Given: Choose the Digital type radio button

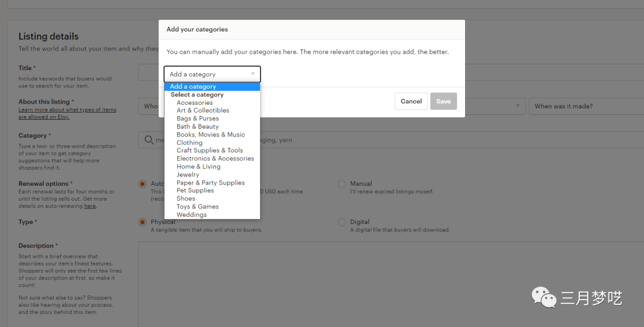Looking at the screenshot, I should coord(341,222).
